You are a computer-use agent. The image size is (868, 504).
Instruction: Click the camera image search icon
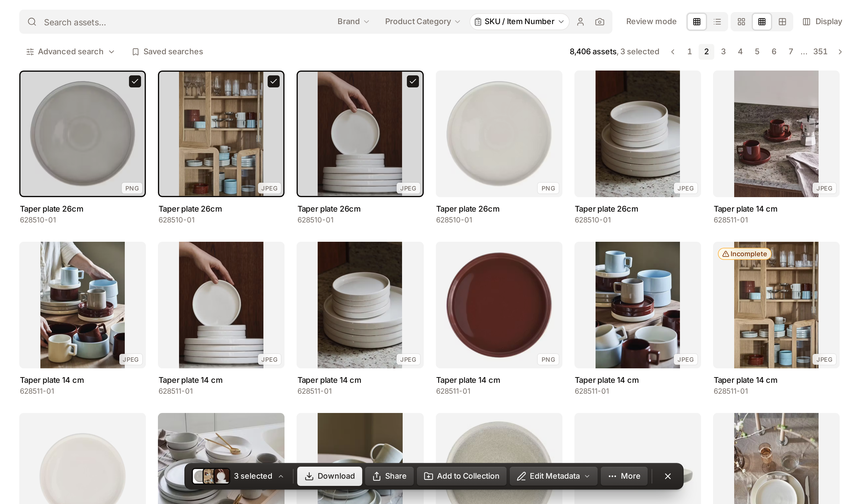[600, 22]
